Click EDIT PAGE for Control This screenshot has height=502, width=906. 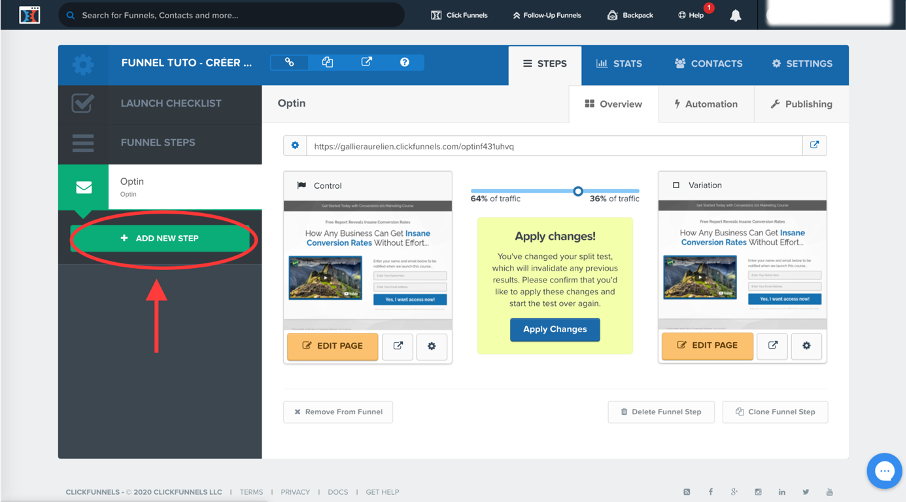[333, 346]
